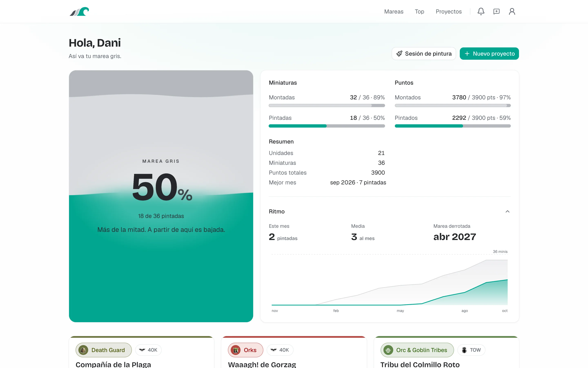Click the '18 de 36 pintadas' text
588x368 pixels.
161,216
